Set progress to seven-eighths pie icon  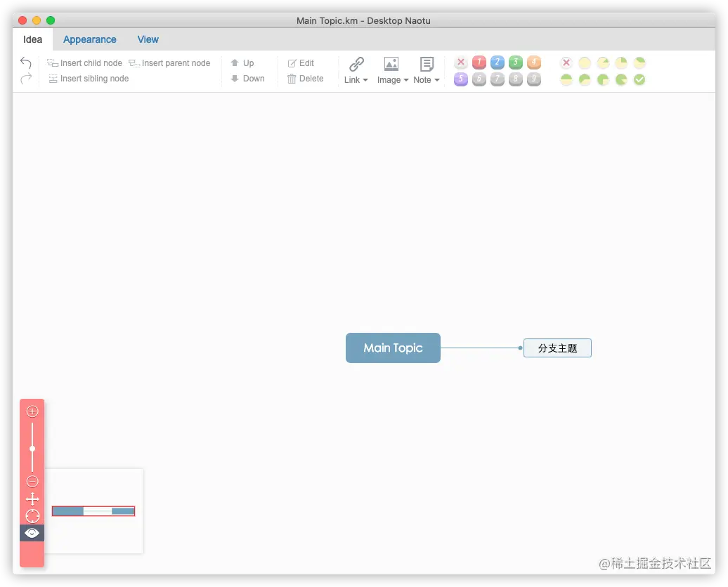[621, 79]
